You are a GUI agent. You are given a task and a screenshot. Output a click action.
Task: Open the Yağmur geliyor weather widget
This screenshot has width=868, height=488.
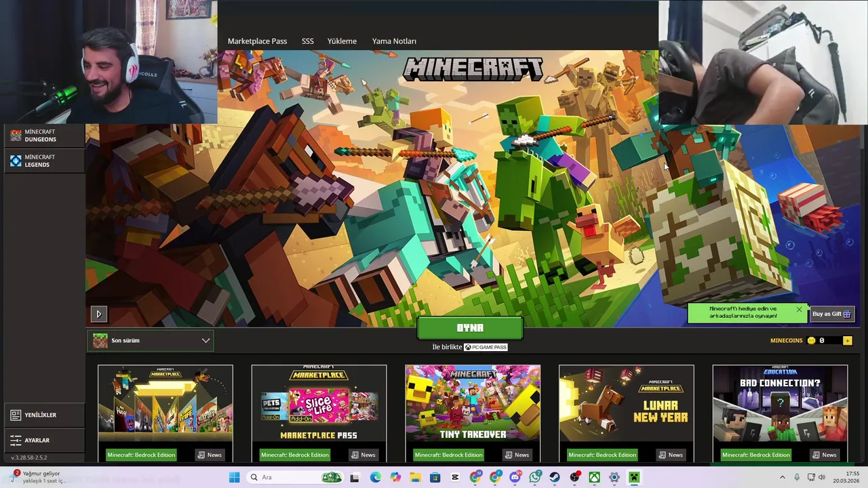click(x=39, y=477)
